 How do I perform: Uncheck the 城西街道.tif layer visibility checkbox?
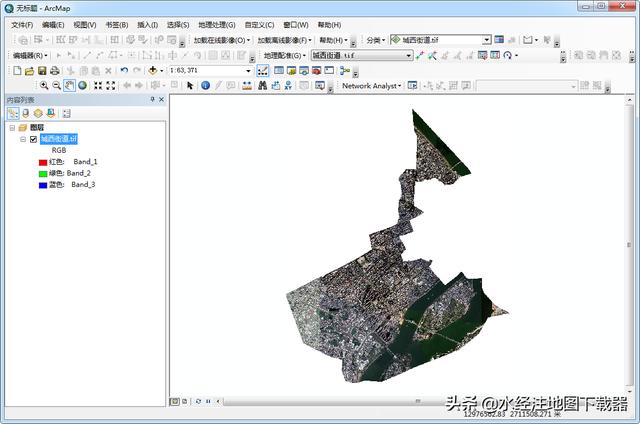coord(33,139)
